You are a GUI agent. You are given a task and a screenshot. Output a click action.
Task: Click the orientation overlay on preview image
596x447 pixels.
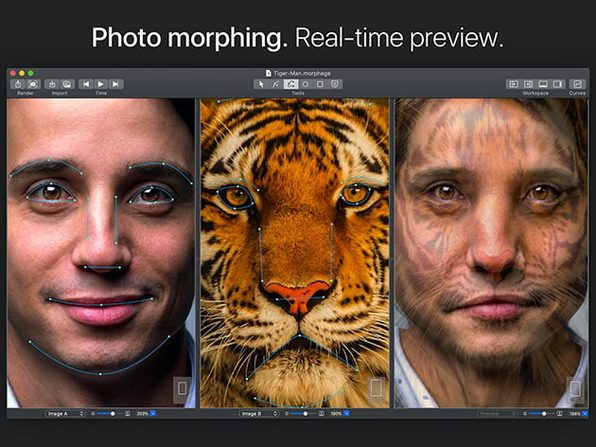point(575,389)
